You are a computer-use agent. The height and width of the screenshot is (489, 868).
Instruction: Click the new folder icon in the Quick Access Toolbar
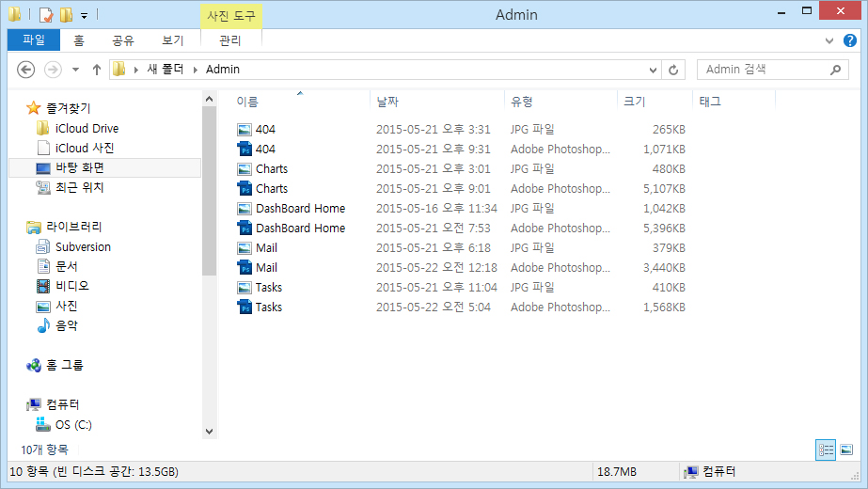67,15
